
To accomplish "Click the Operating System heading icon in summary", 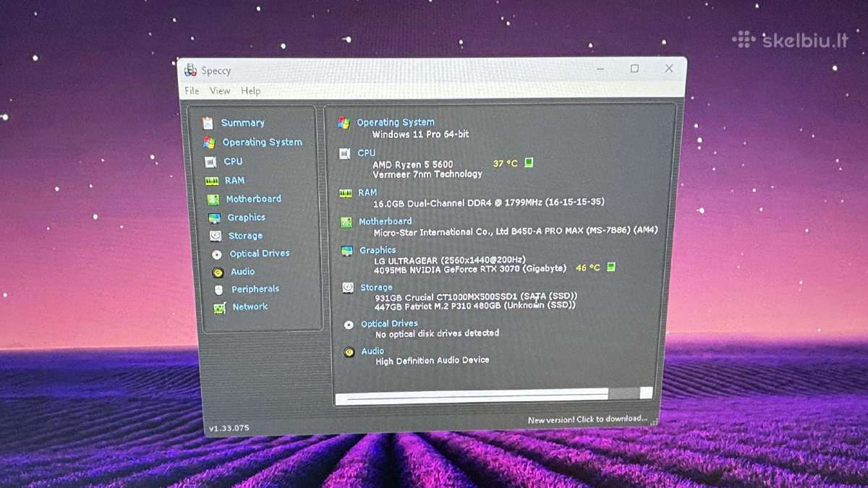I will tap(344, 123).
